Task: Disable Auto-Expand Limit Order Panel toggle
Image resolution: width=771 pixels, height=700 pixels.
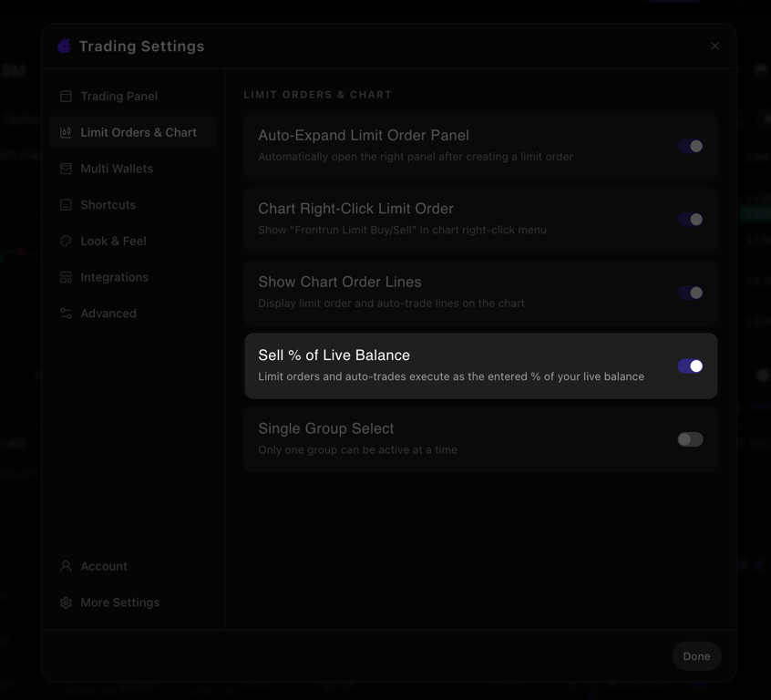Action: [x=691, y=146]
